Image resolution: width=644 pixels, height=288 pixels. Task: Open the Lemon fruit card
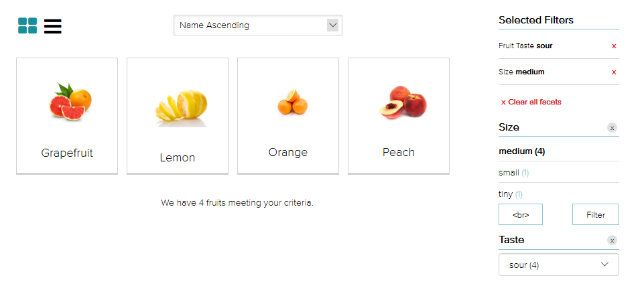coord(178,116)
